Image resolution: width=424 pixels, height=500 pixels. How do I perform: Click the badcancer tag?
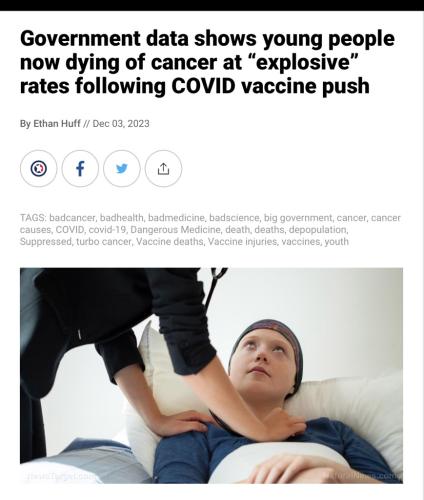pyautogui.click(x=72, y=218)
